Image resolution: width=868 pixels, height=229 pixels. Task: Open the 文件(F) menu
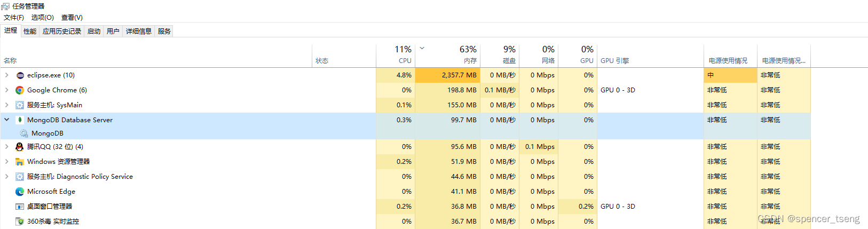pyautogui.click(x=14, y=18)
